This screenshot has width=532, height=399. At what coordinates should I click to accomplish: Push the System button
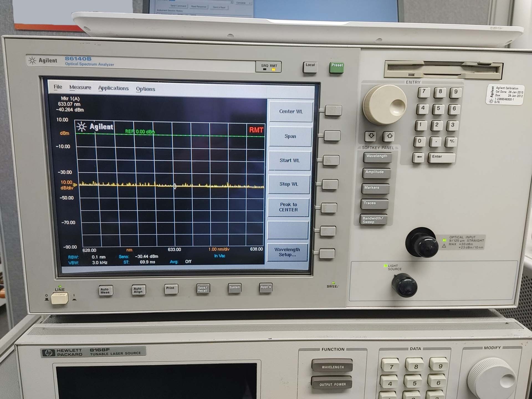[235, 288]
